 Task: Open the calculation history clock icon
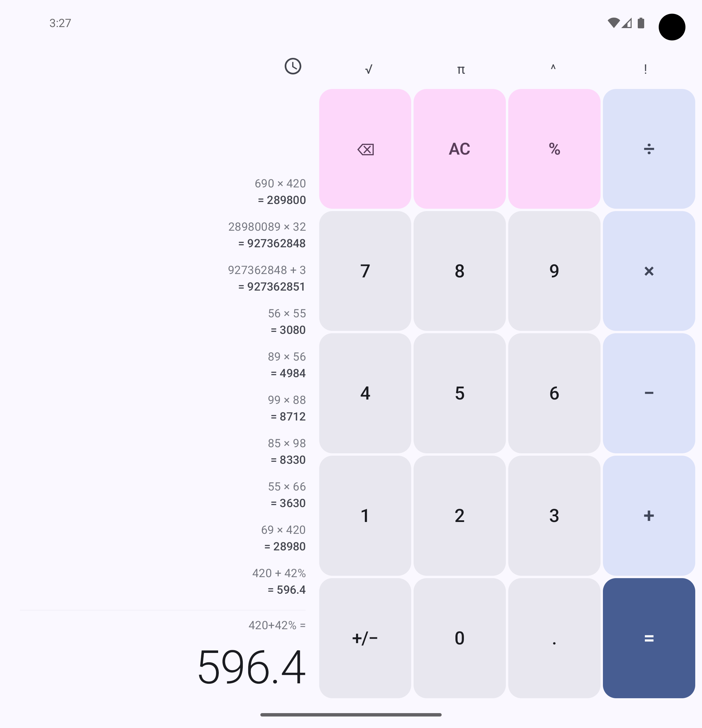click(293, 67)
